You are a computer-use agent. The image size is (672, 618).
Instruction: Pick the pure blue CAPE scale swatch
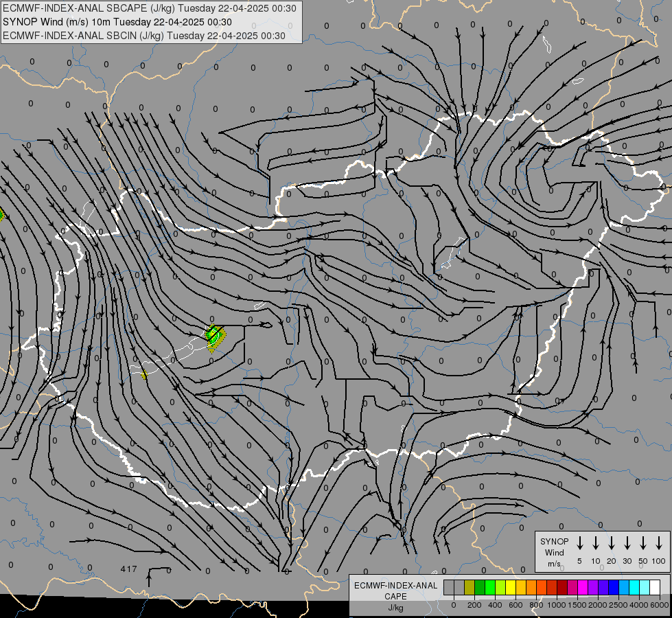point(614,588)
